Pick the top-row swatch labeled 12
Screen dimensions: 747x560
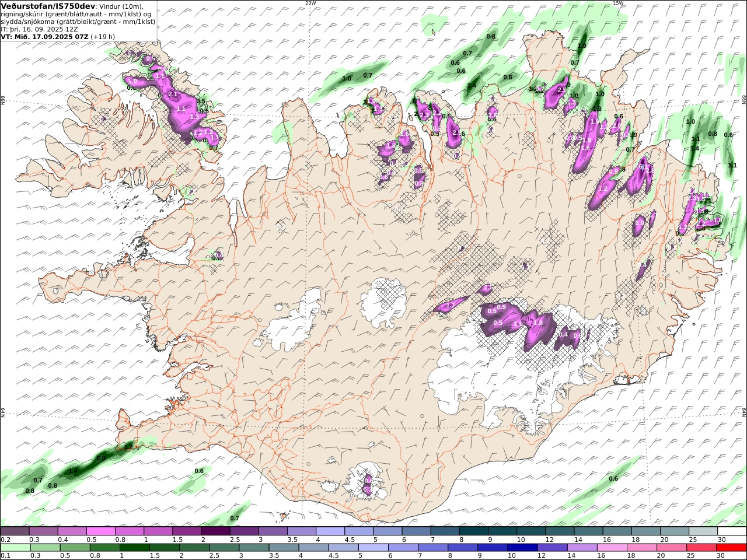pyautogui.click(x=559, y=531)
